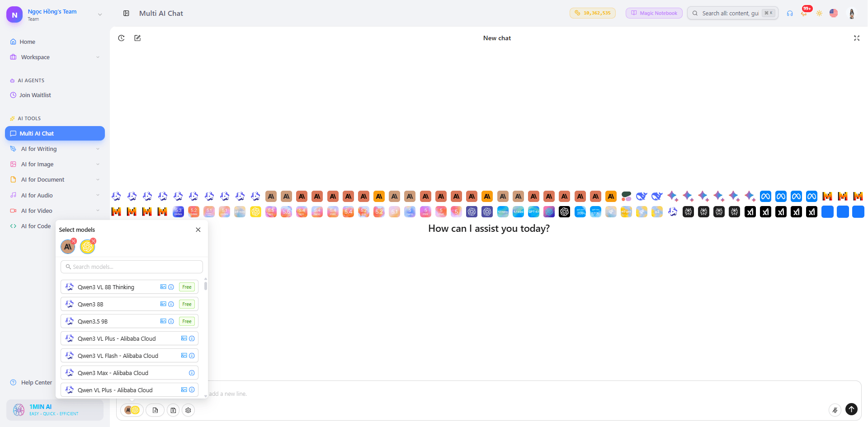
Task: Select the Qwen3 VL 8B Thinking model
Action: pyautogui.click(x=129, y=287)
